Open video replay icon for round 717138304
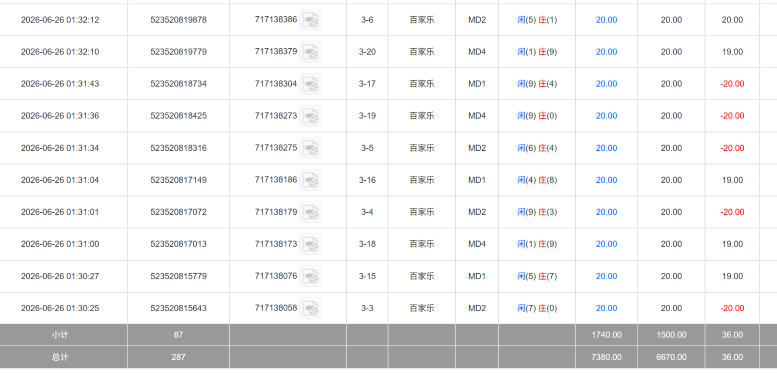 pos(310,84)
